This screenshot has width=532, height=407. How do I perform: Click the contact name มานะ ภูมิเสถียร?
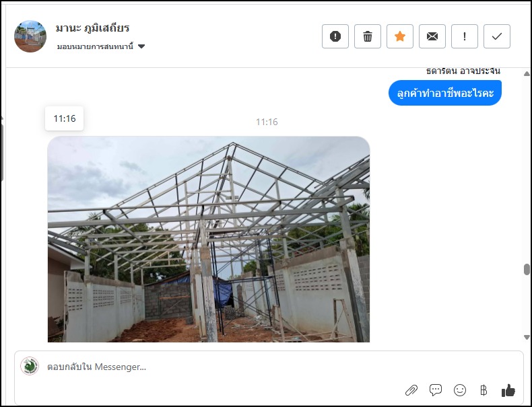click(92, 28)
